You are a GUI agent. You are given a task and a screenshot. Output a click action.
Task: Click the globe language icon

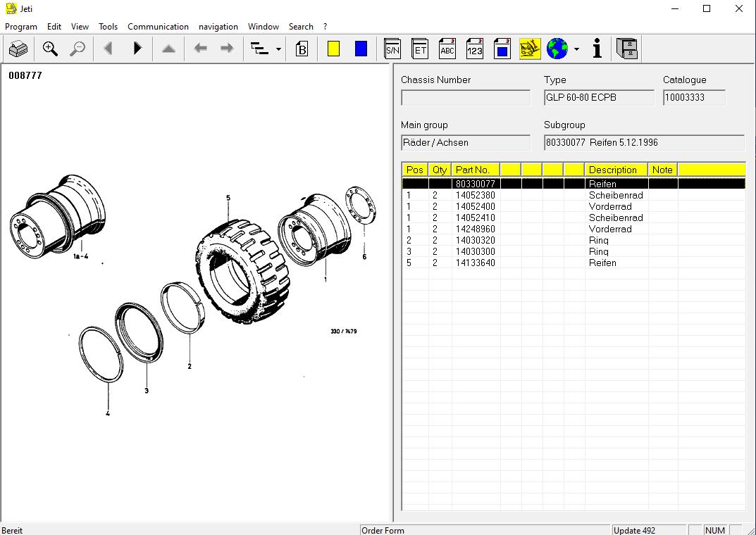(557, 49)
